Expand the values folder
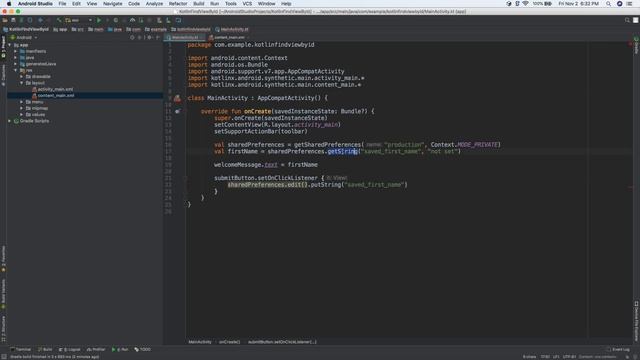 pyautogui.click(x=22, y=115)
